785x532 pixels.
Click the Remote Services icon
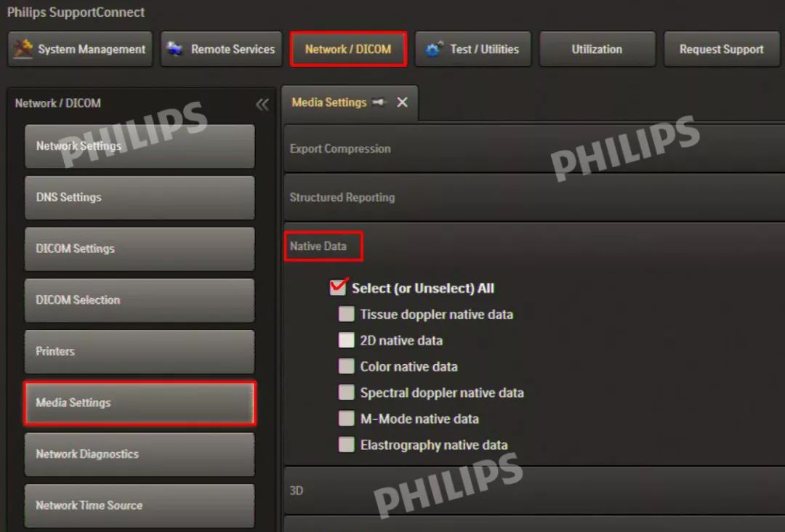pos(174,49)
